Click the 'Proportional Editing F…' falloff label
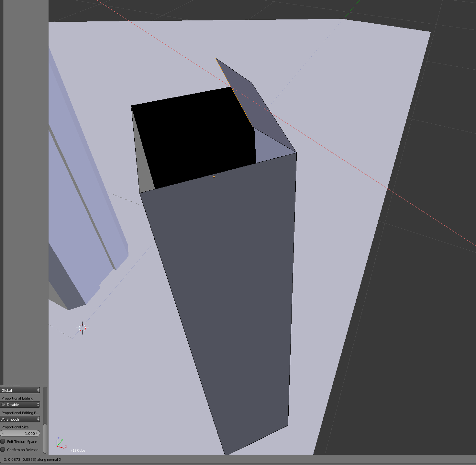Image resolution: width=476 pixels, height=465 pixels. pos(20,413)
